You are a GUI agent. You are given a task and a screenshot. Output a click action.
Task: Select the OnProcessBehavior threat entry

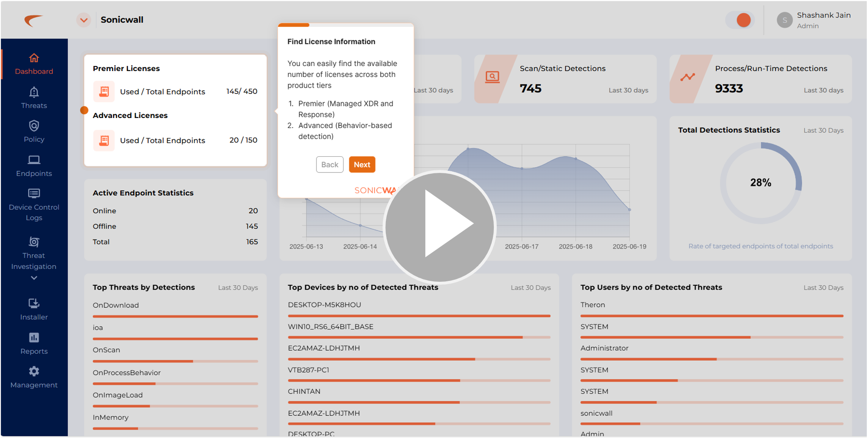pyautogui.click(x=127, y=372)
